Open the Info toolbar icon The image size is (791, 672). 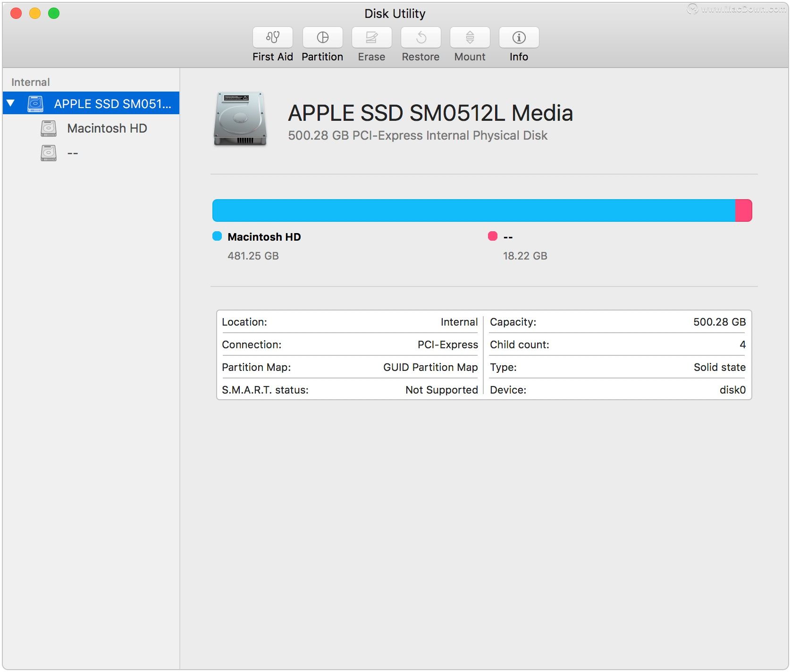pyautogui.click(x=519, y=37)
